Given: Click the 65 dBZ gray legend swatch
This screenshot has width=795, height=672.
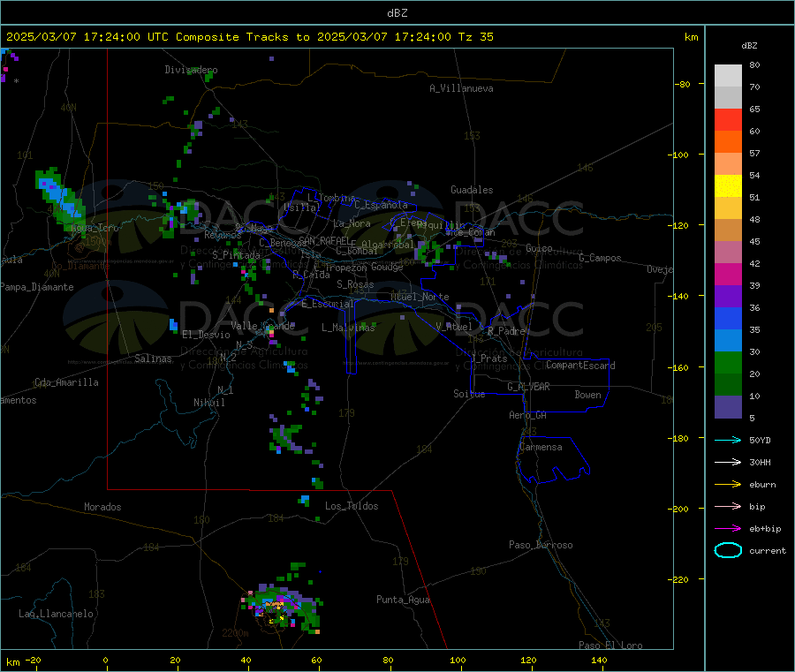Looking at the screenshot, I should tap(728, 98).
